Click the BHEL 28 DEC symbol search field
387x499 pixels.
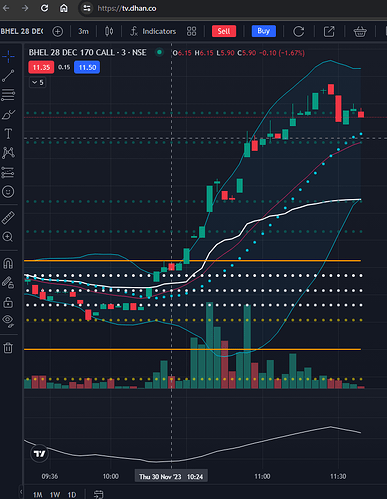22,31
